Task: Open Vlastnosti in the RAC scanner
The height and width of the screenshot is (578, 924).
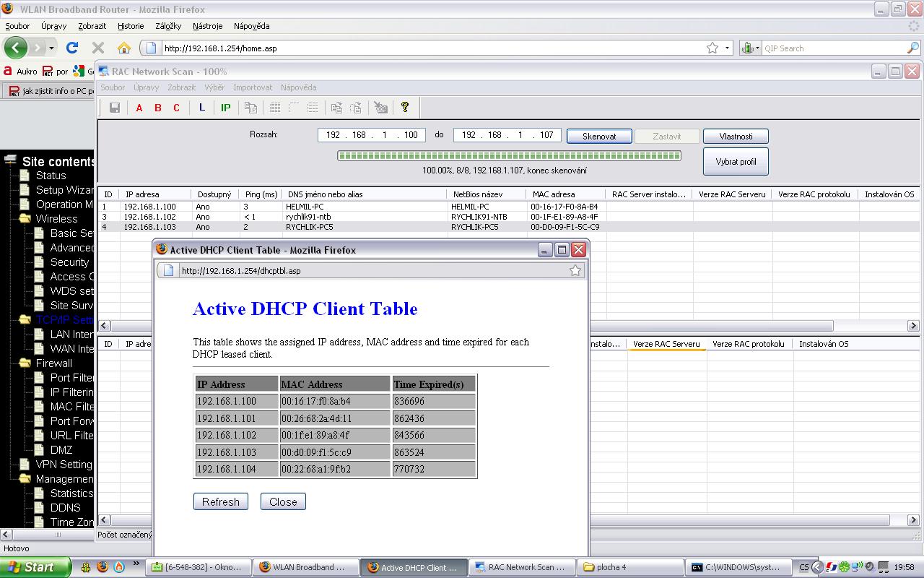Action: [x=735, y=136]
